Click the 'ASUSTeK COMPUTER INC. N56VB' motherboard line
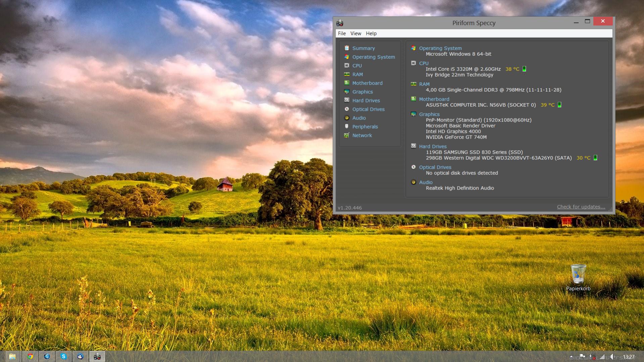The width and height of the screenshot is (644, 362). tap(481, 105)
